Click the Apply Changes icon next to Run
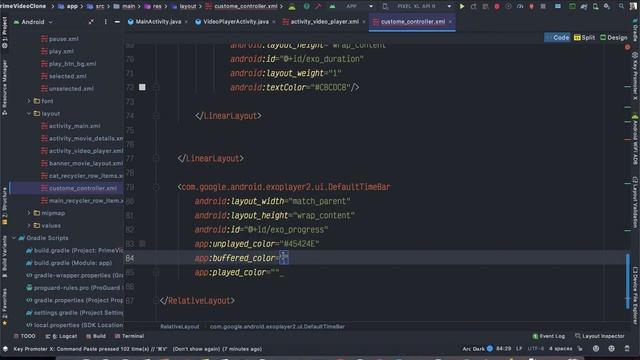Viewport: 640px width, 360px height. pos(473,7)
